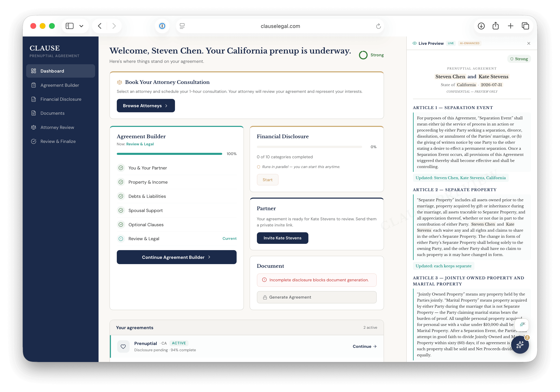Click the California field in preview header

click(x=466, y=85)
